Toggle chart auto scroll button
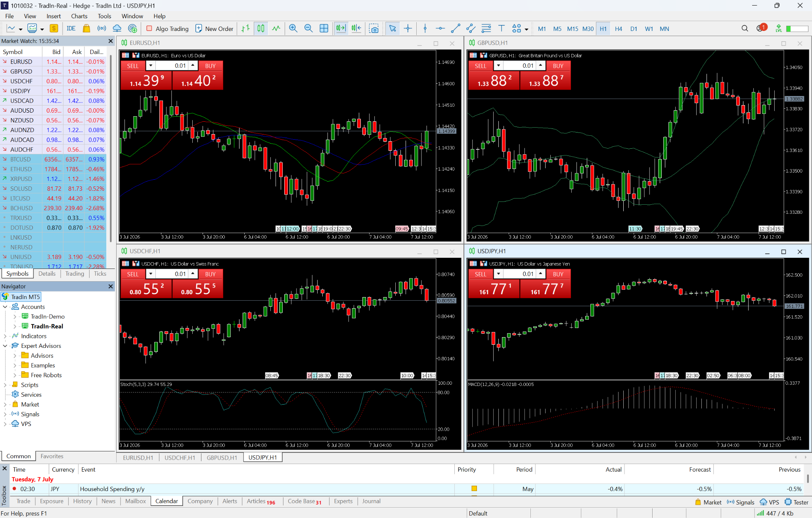This screenshot has height=518, width=812. point(341,29)
